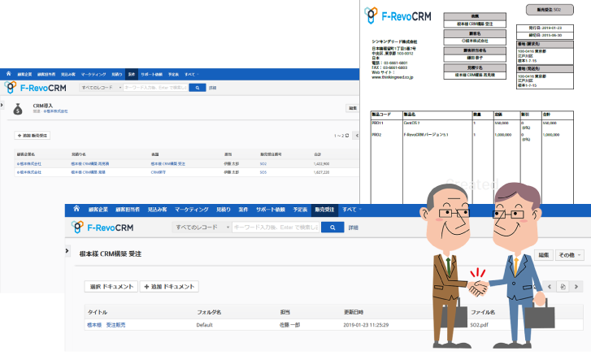Click the home icon in the CRM導入 window
This screenshot has width=591, height=364.
click(x=9, y=74)
